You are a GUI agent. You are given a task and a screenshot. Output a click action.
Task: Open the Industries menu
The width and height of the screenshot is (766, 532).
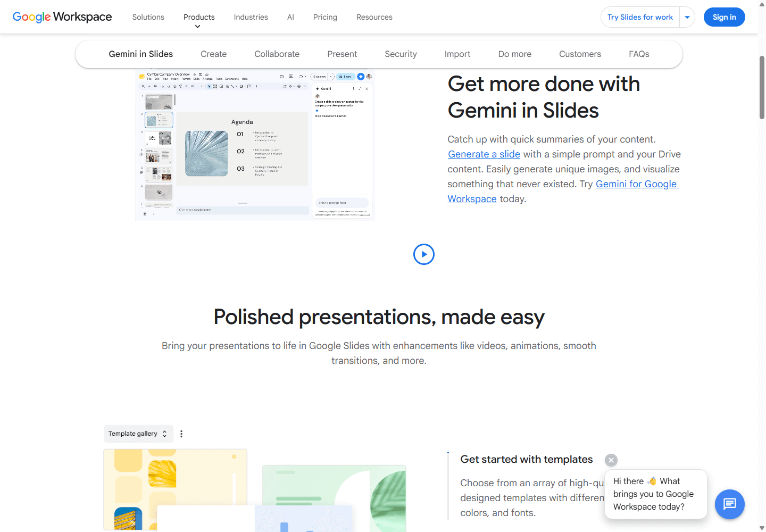251,17
